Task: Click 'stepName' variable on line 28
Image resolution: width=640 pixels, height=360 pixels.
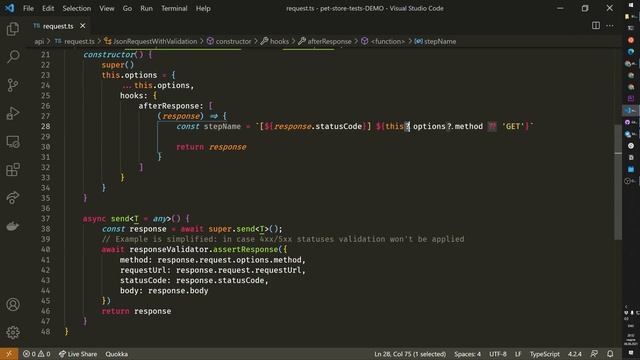Action: pos(222,126)
